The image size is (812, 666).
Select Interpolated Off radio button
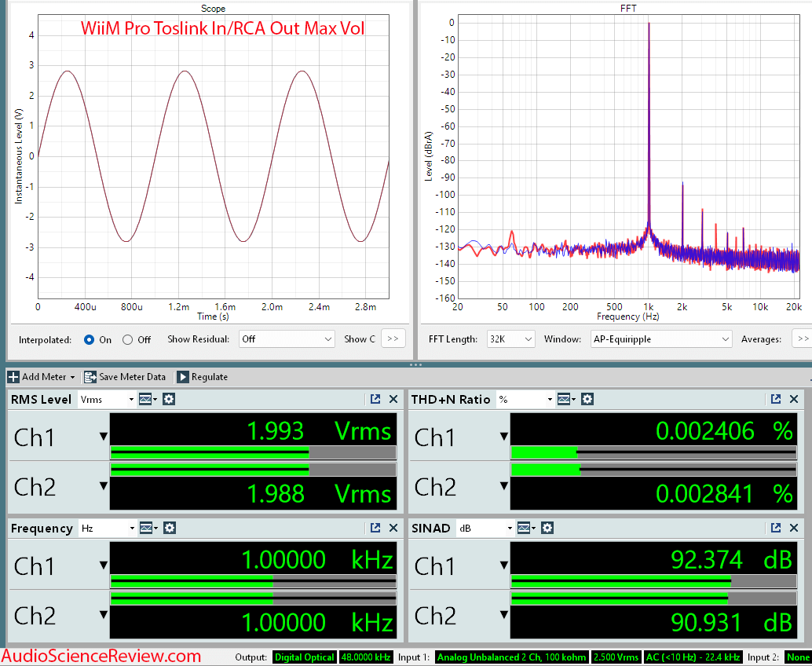pyautogui.click(x=127, y=340)
